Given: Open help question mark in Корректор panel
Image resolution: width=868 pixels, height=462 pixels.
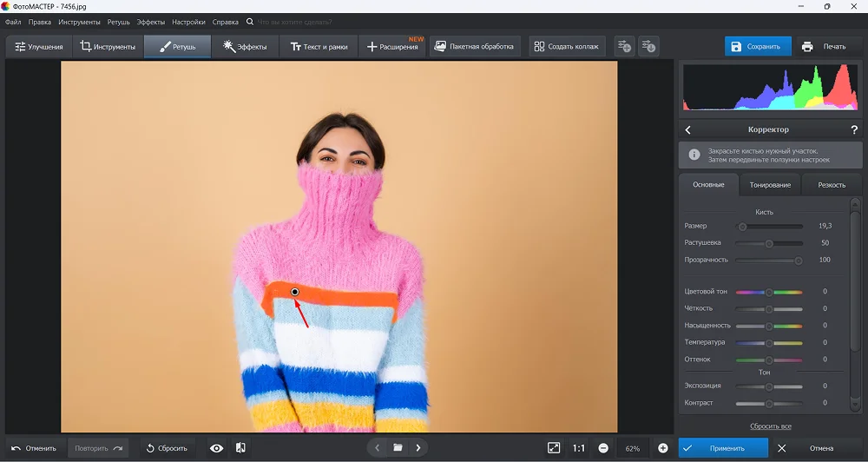Looking at the screenshot, I should [854, 129].
